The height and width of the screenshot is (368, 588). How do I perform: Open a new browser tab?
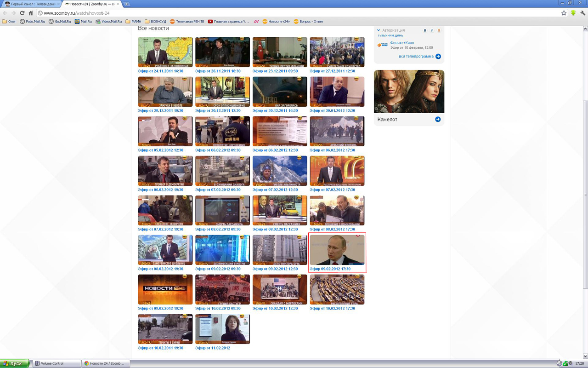[x=127, y=4]
